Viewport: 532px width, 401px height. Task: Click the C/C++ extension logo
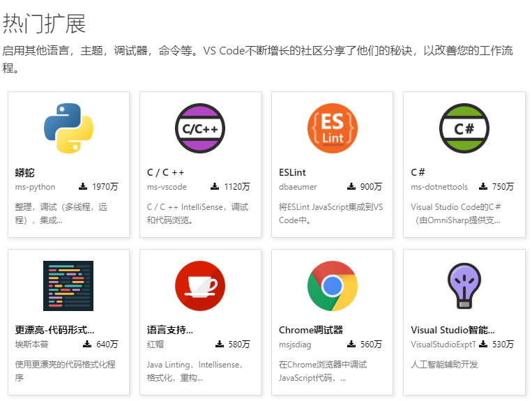point(200,128)
